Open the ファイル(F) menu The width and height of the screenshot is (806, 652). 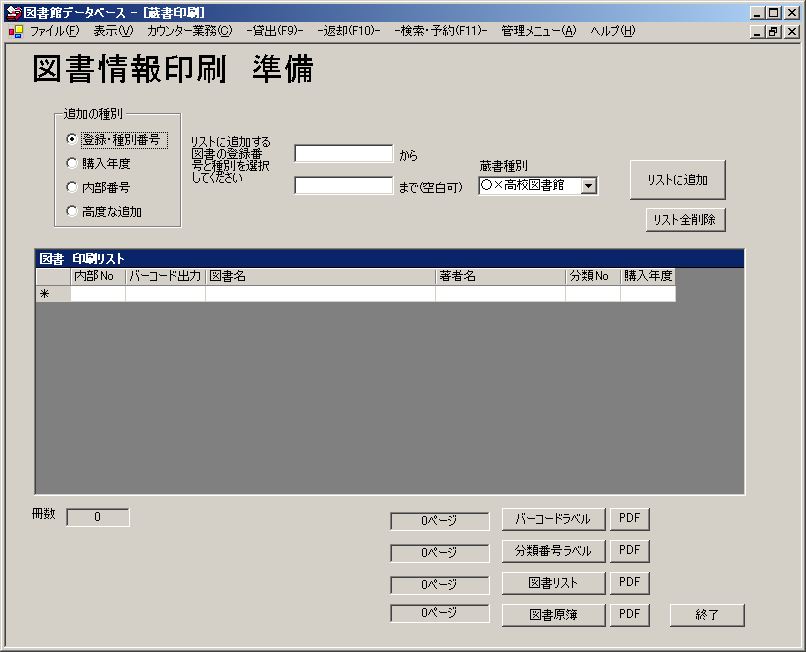point(54,31)
